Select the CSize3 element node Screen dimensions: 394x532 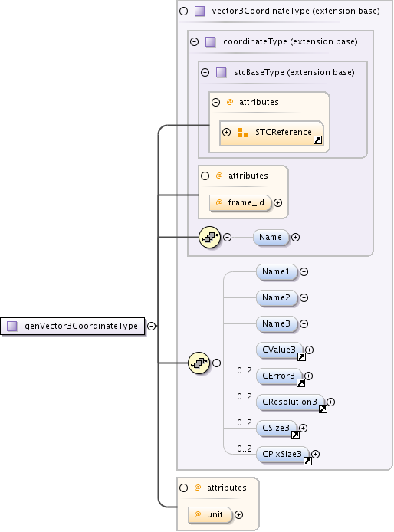[276, 429]
